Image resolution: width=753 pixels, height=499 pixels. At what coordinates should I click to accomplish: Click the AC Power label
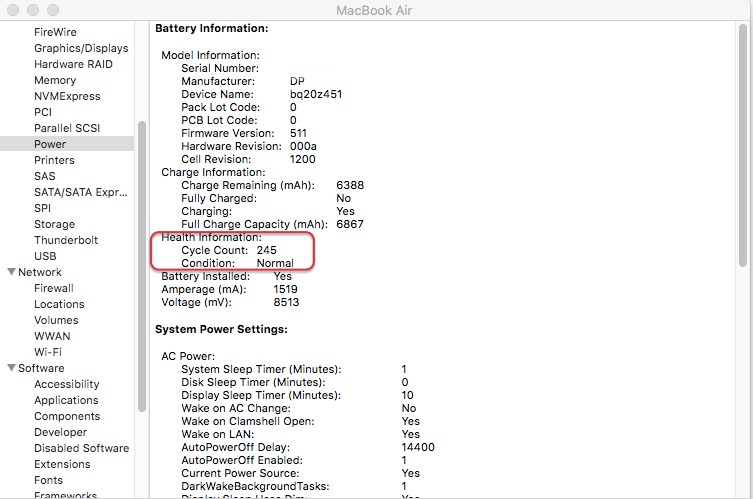[x=188, y=356]
